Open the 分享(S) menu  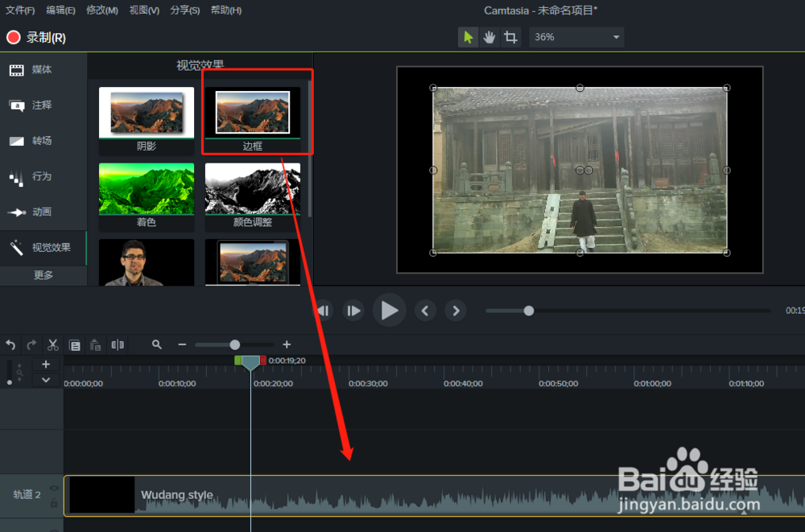pos(187,10)
